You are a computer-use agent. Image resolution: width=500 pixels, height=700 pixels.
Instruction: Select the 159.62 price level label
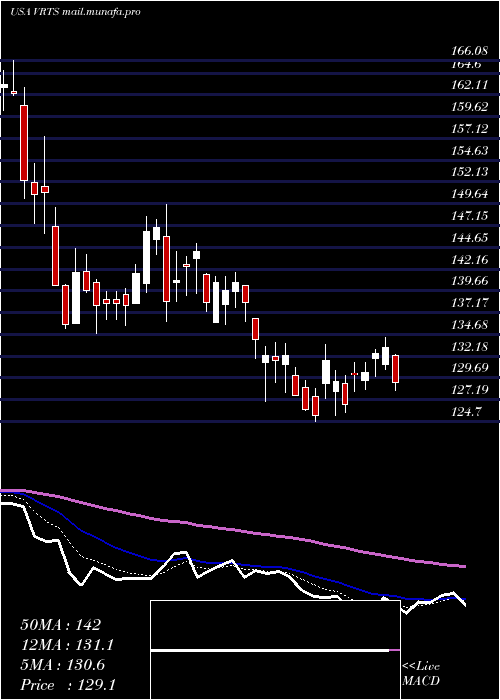coord(469,107)
